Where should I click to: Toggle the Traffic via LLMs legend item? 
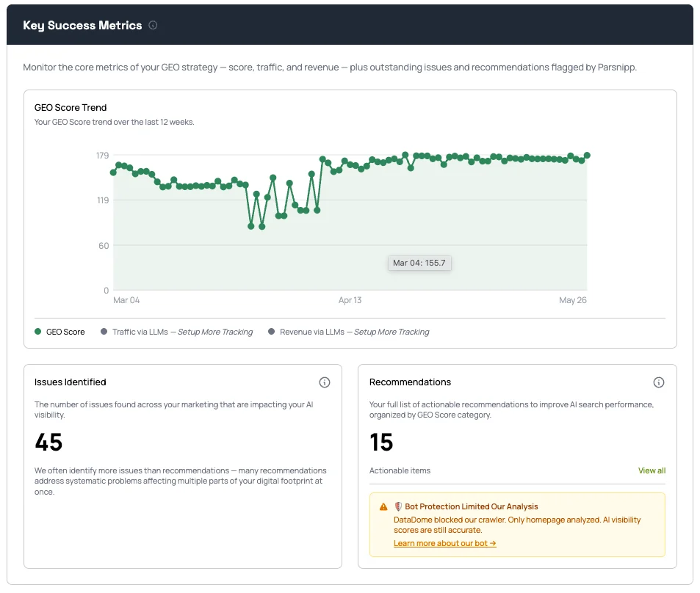coord(177,332)
